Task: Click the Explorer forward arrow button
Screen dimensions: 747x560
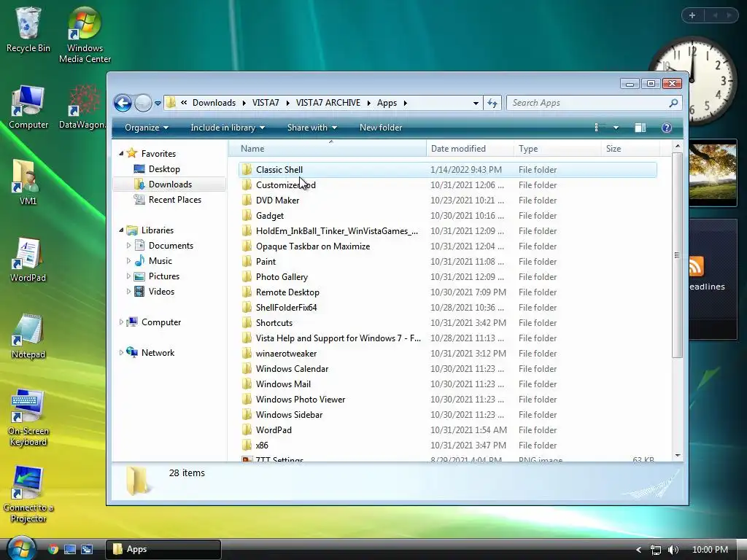Action: [x=143, y=103]
